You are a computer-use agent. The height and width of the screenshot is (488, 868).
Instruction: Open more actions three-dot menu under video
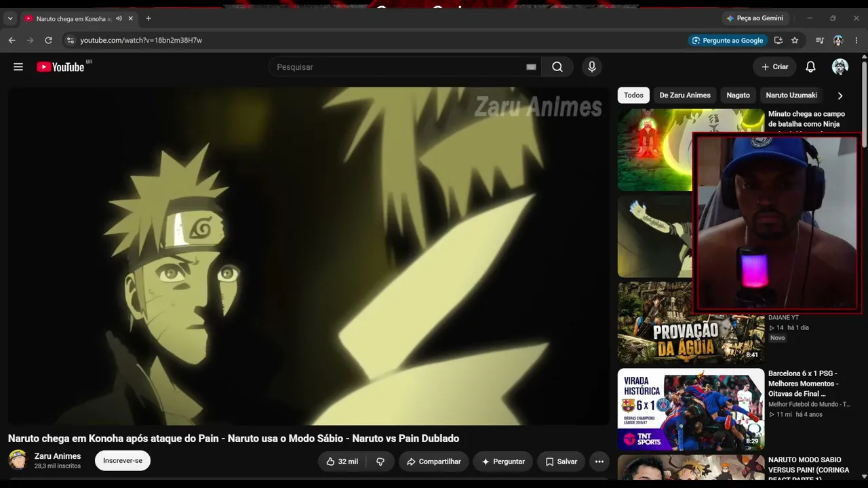click(x=599, y=462)
